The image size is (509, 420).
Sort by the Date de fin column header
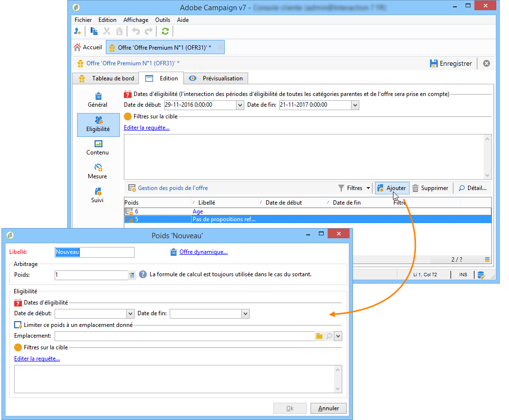359,202
